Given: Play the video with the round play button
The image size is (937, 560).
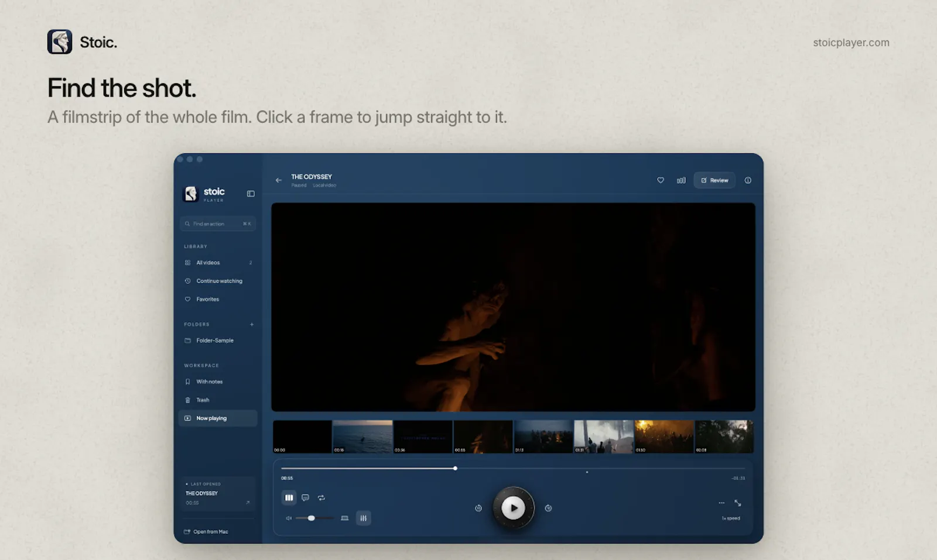Looking at the screenshot, I should click(514, 508).
